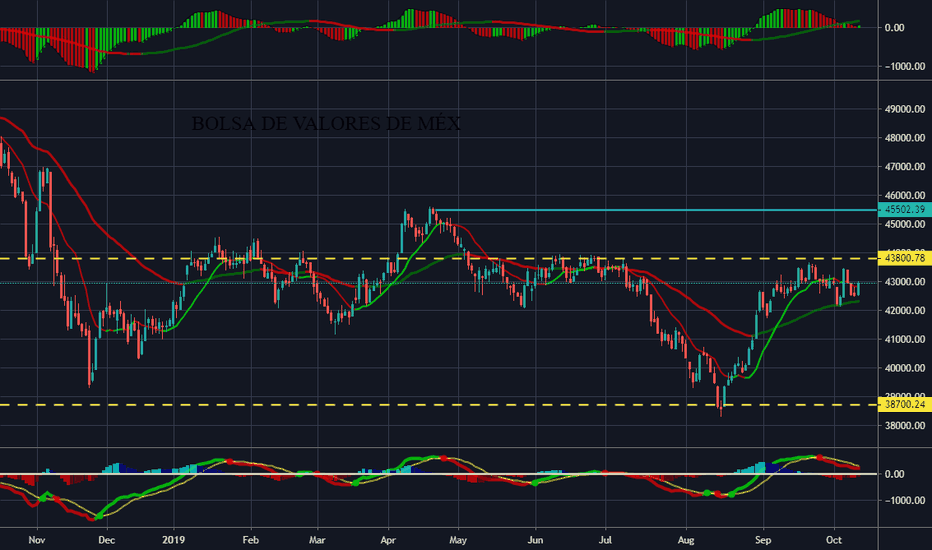Click the white zero line in bottom oscillator
The height and width of the screenshot is (550, 932).
(439, 474)
